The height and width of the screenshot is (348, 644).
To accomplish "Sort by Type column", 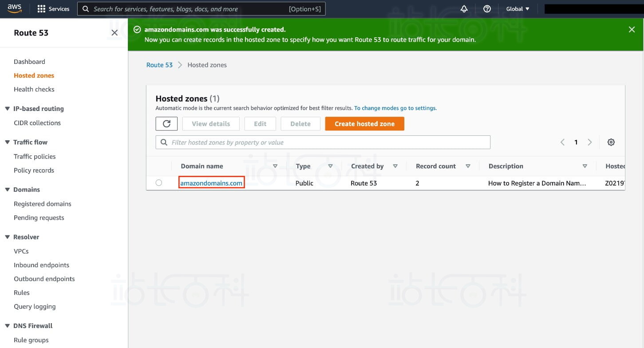I will (330, 166).
